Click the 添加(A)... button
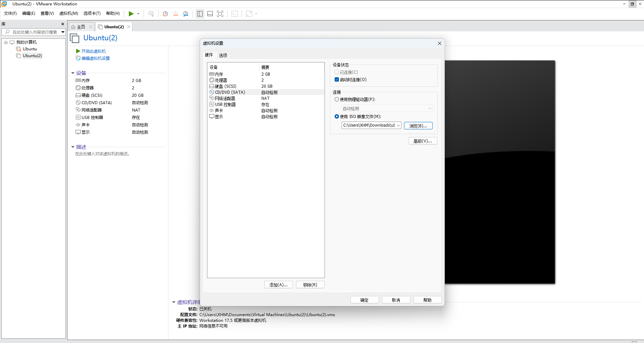This screenshot has height=343, width=644. pyautogui.click(x=279, y=285)
